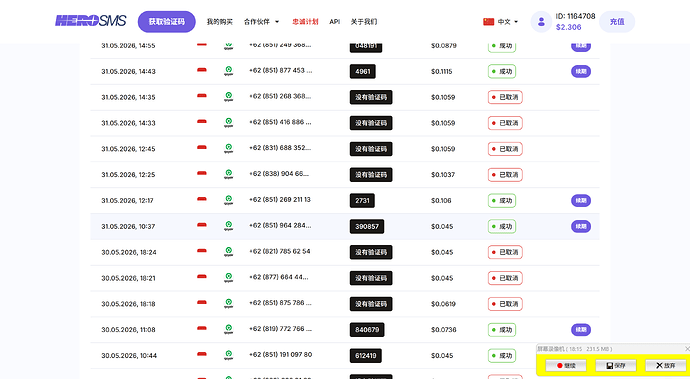Expand the 合作伙伴 menu arrow
The width and height of the screenshot is (690, 379).
pyautogui.click(x=277, y=22)
